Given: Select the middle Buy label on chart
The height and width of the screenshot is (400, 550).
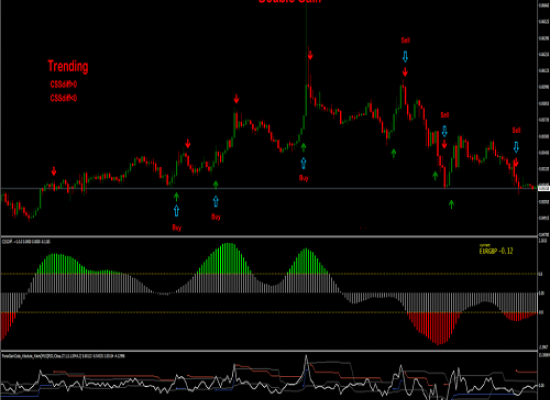Looking at the screenshot, I should (216, 217).
